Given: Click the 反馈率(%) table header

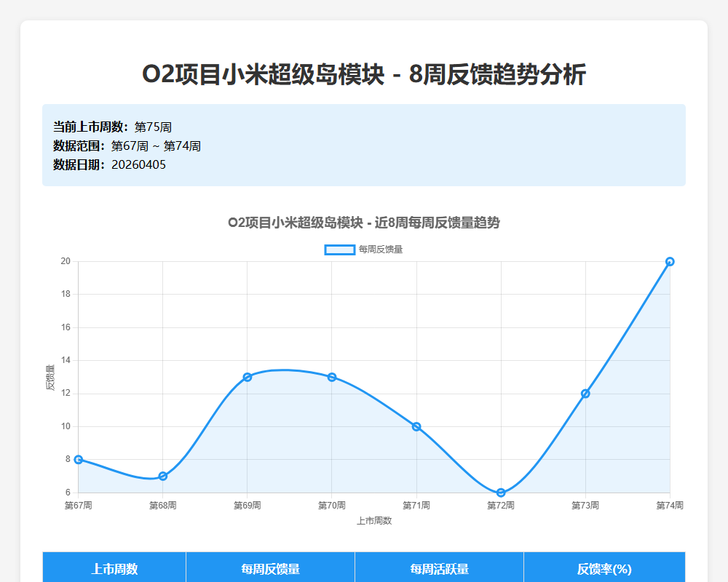Looking at the screenshot, I should coord(604,568).
